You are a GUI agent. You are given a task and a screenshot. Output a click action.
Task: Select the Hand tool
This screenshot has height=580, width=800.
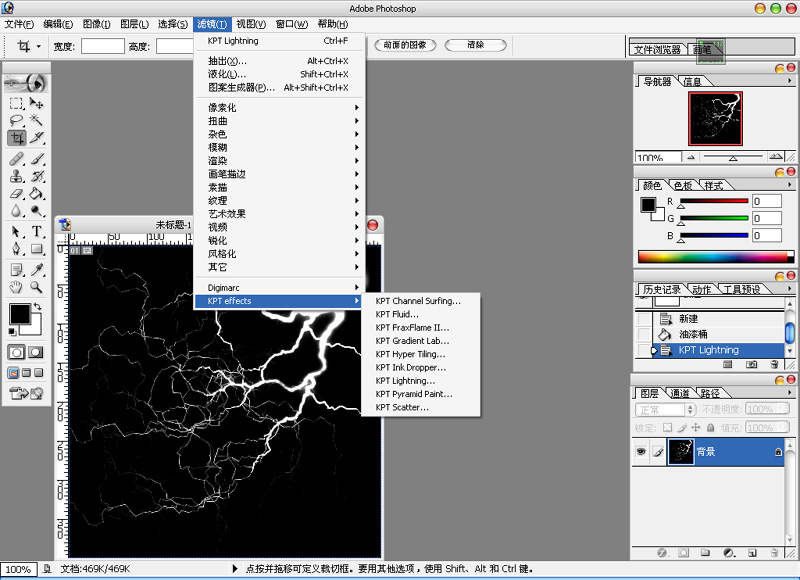point(16,287)
